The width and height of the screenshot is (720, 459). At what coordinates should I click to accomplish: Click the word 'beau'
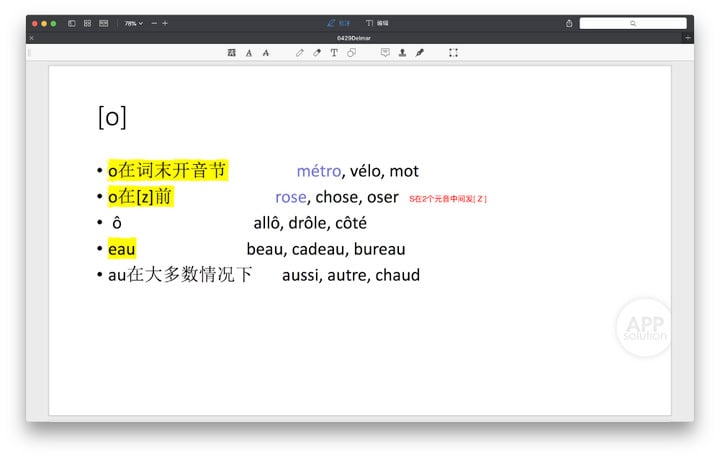(x=265, y=249)
